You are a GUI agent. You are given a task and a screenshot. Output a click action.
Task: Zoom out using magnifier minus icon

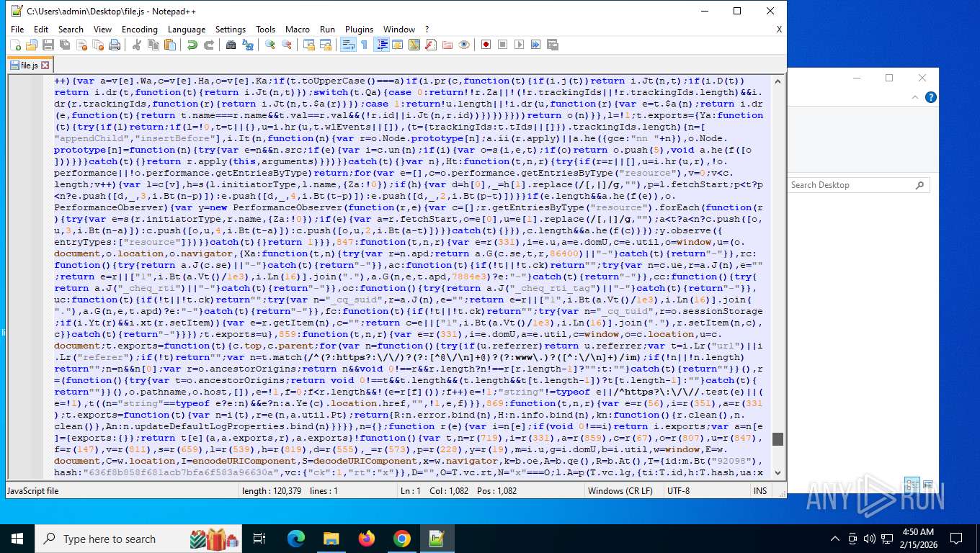point(286,45)
